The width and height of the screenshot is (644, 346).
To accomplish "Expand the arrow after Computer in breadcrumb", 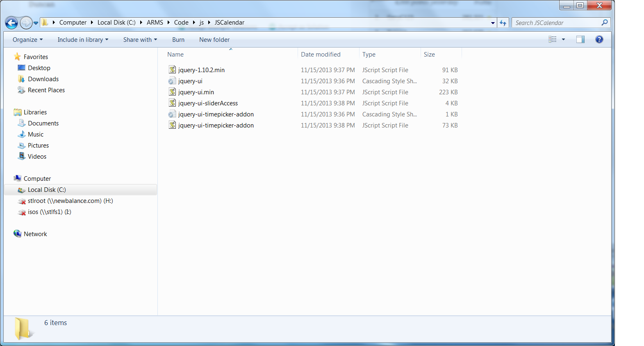I will [x=92, y=23].
